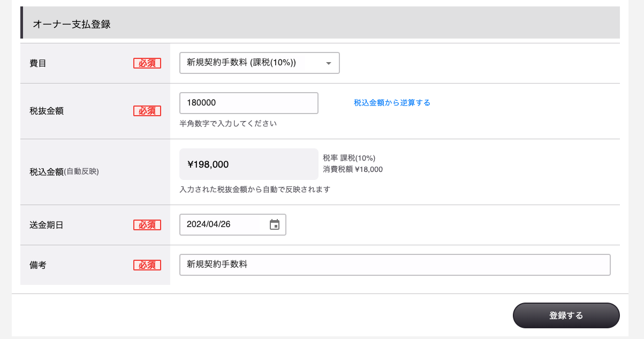This screenshot has height=339, width=644.
Task: Click the 必須 badge in the 送金期日 row
Action: click(147, 225)
